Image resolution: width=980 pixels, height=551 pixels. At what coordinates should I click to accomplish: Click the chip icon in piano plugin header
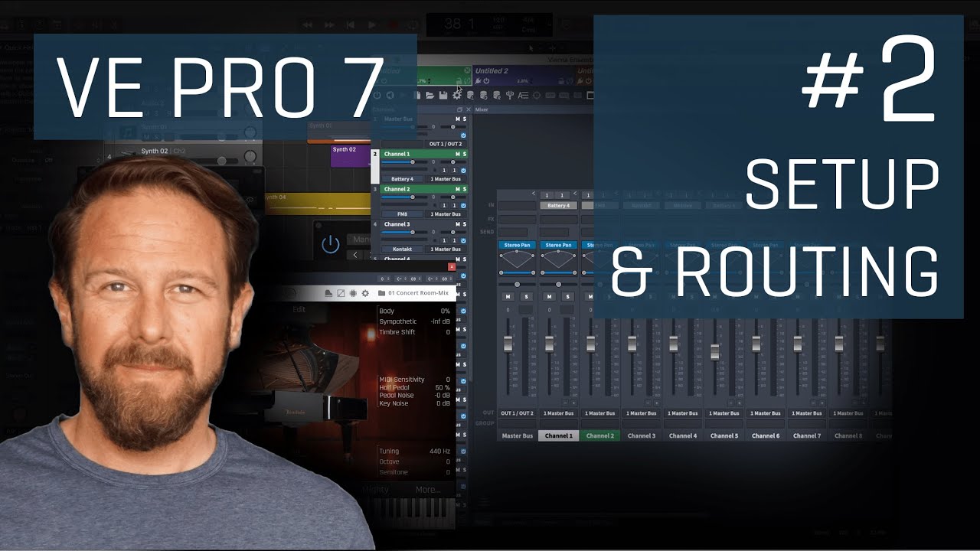(353, 293)
